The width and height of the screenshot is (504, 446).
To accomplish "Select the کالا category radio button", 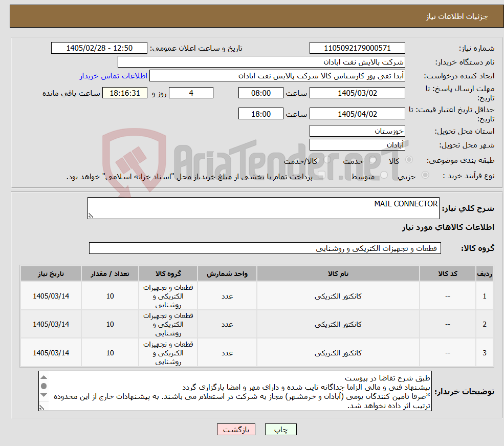I will (x=409, y=159).
